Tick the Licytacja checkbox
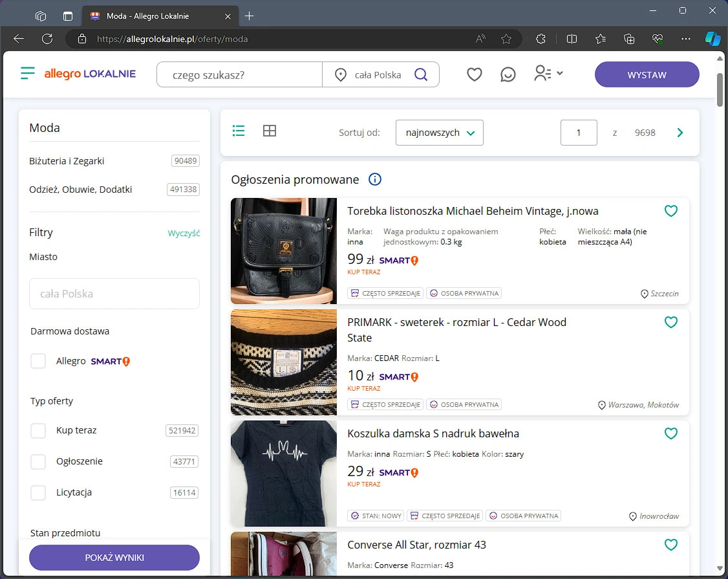The image size is (728, 579). (x=38, y=492)
